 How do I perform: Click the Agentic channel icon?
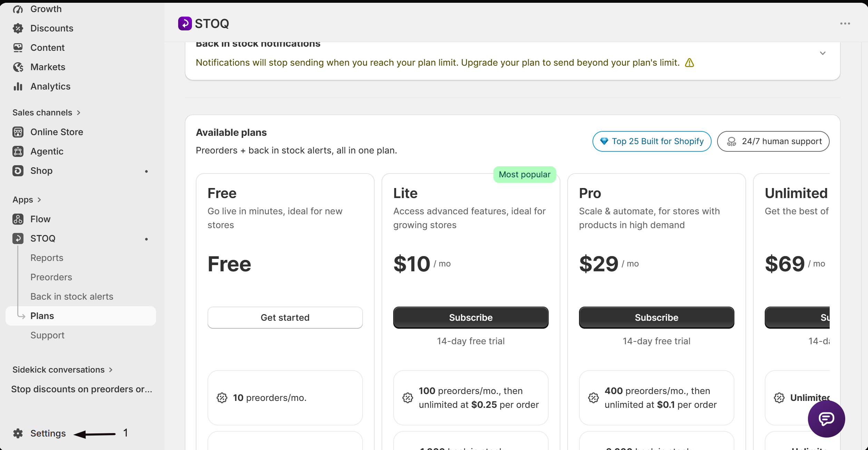(18, 151)
